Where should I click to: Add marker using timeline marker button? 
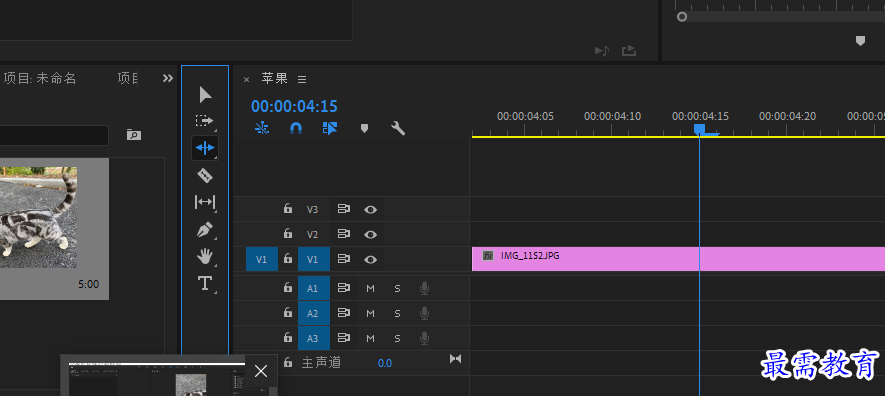click(x=364, y=129)
